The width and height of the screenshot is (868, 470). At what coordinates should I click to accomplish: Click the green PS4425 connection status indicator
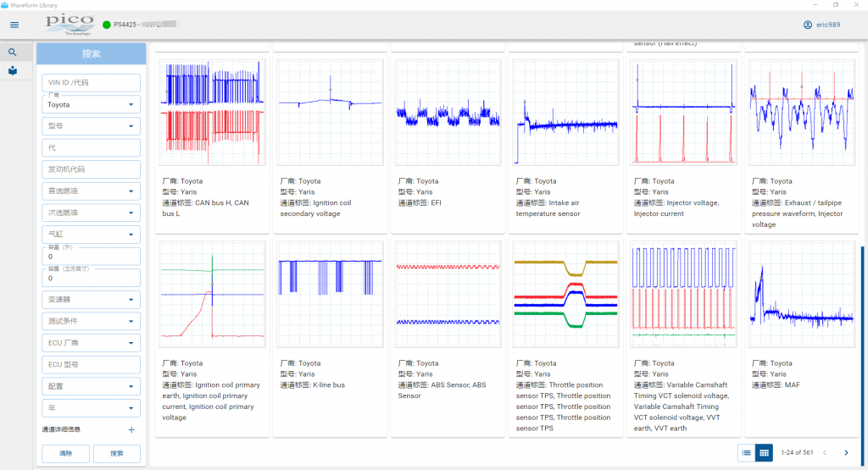[107, 25]
